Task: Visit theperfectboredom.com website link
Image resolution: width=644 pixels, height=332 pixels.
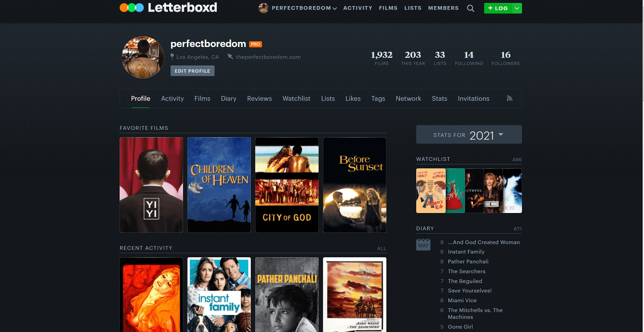Action: tap(268, 57)
